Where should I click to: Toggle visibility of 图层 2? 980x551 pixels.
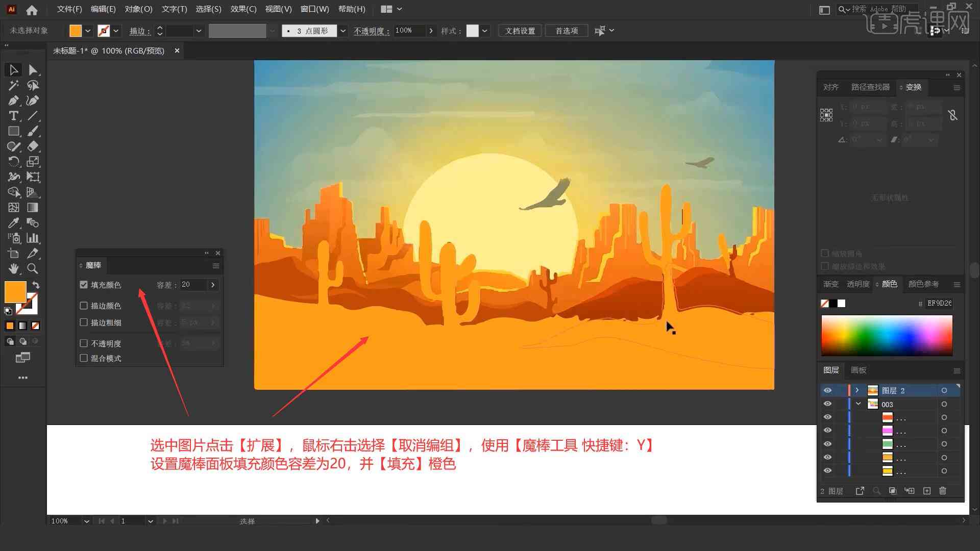point(827,390)
